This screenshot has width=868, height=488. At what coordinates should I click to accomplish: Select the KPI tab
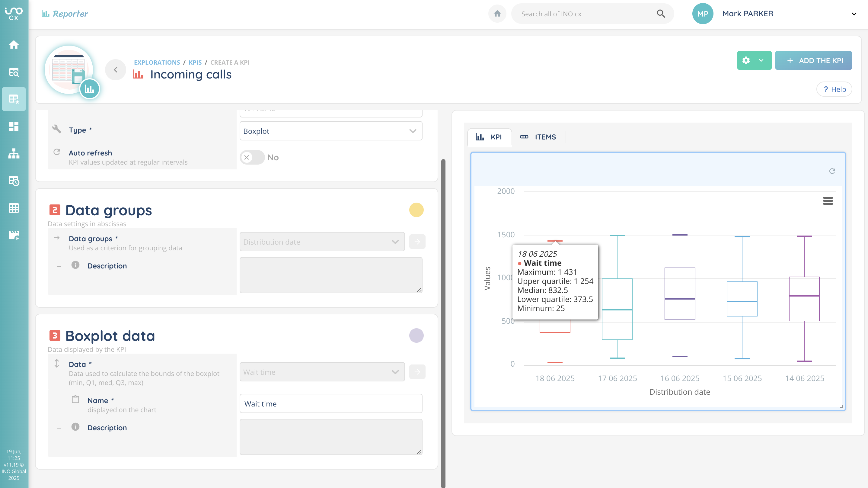489,137
